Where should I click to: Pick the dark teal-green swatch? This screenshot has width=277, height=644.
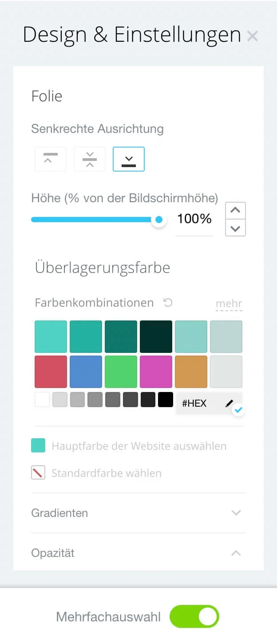click(121, 336)
